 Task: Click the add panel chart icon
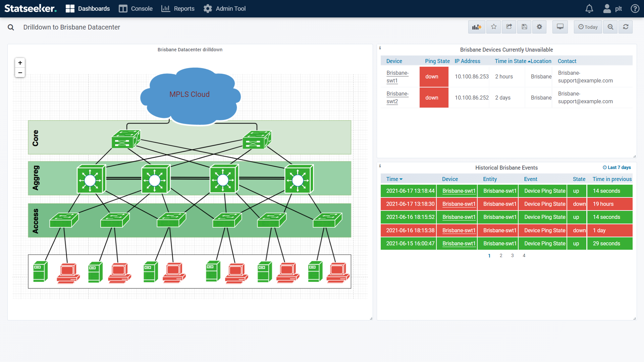pyautogui.click(x=476, y=27)
